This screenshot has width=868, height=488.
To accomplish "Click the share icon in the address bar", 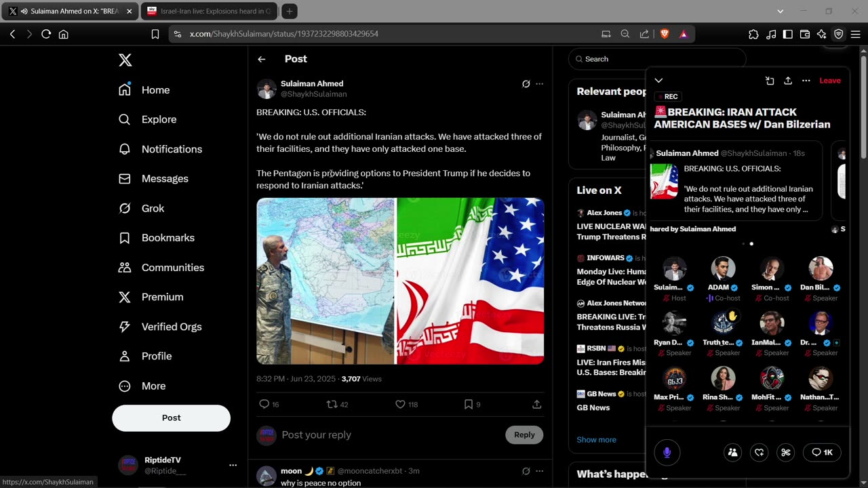I will tap(644, 34).
